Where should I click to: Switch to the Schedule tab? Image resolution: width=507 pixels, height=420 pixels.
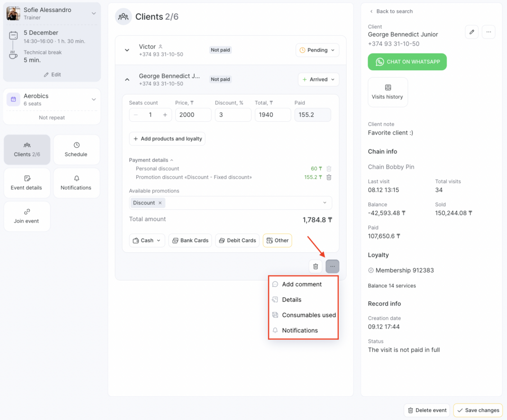(x=76, y=150)
